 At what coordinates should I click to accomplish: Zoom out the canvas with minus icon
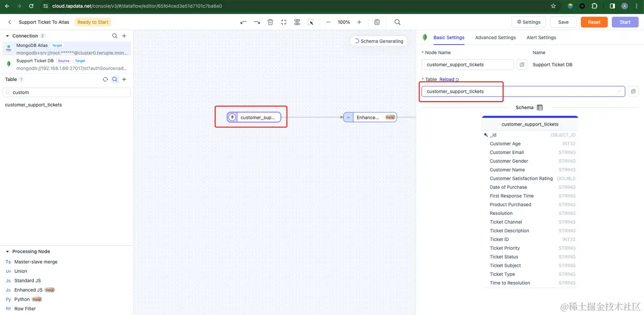click(329, 22)
